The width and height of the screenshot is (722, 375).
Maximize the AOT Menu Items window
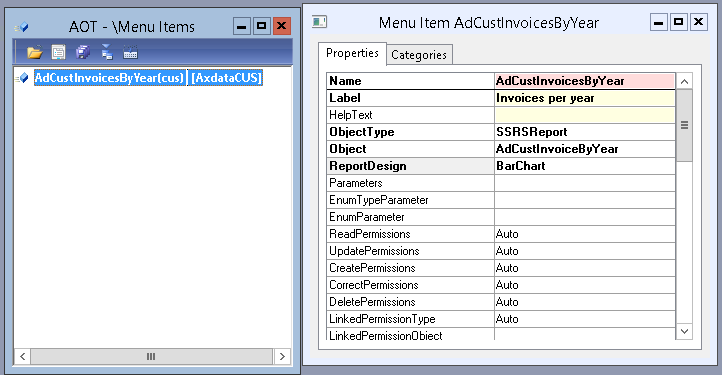pos(262,26)
